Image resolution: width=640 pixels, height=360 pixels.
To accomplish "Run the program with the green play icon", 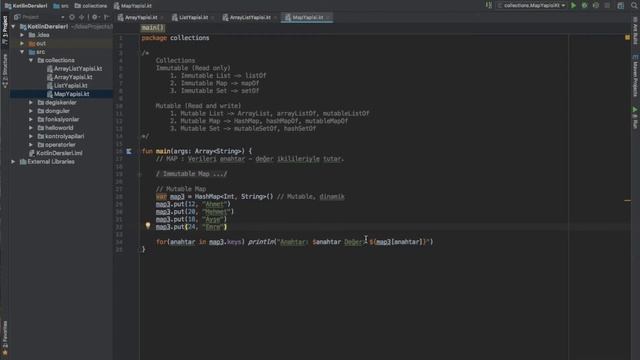I will coord(573,6).
